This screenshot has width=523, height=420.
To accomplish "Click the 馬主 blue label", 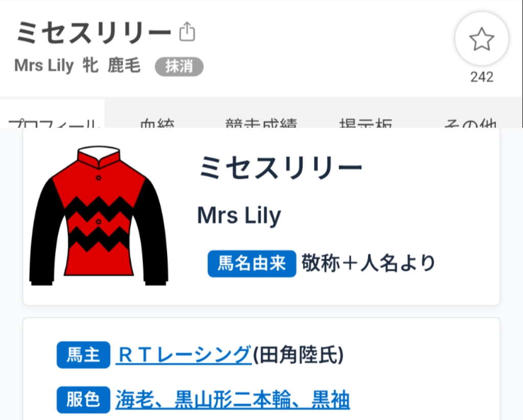I will (x=83, y=355).
